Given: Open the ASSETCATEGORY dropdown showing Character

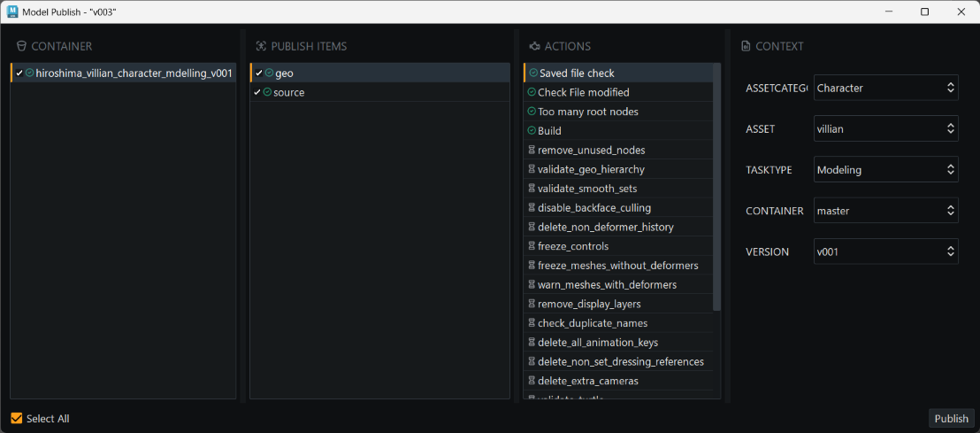Looking at the screenshot, I should click(885, 89).
